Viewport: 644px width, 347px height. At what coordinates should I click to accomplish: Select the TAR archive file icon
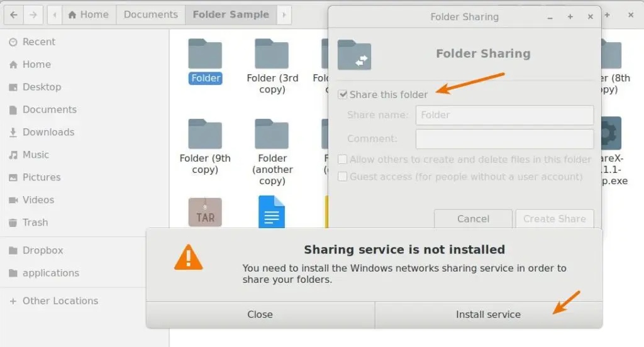[x=205, y=212]
